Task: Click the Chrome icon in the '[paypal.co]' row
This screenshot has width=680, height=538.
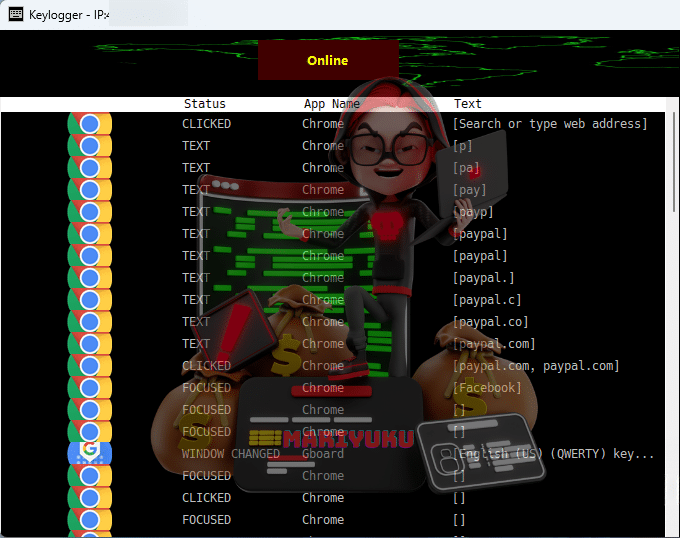Action: click(89, 322)
